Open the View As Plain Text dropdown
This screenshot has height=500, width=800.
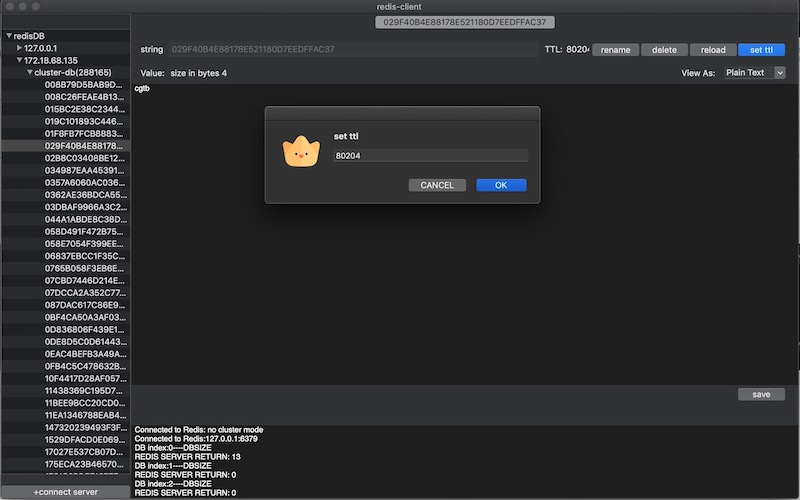pos(755,73)
